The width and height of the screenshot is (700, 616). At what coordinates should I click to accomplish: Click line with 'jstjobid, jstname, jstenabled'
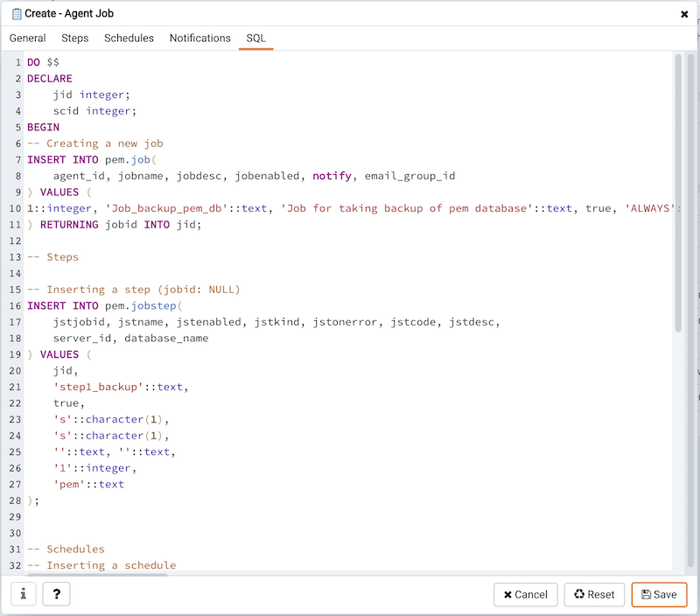pos(276,322)
